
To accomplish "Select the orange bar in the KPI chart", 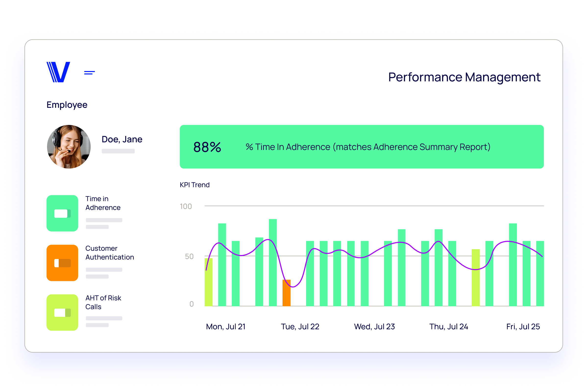I will point(286,293).
